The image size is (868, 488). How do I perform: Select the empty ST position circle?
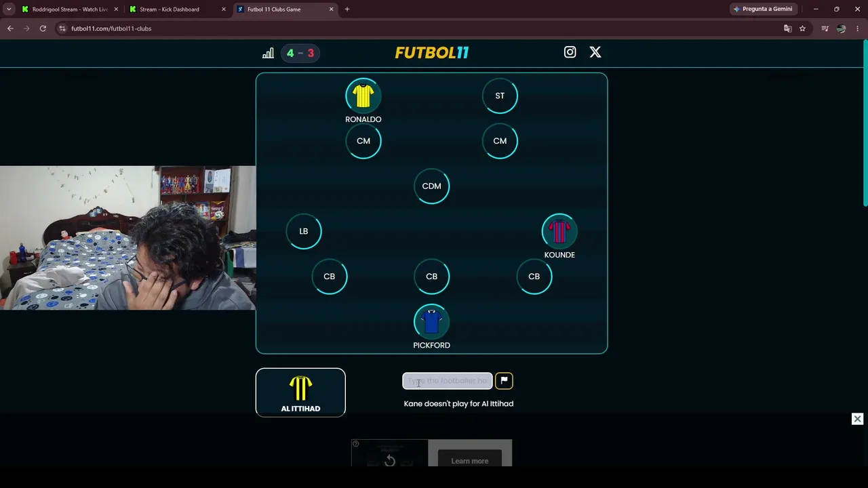click(x=500, y=96)
